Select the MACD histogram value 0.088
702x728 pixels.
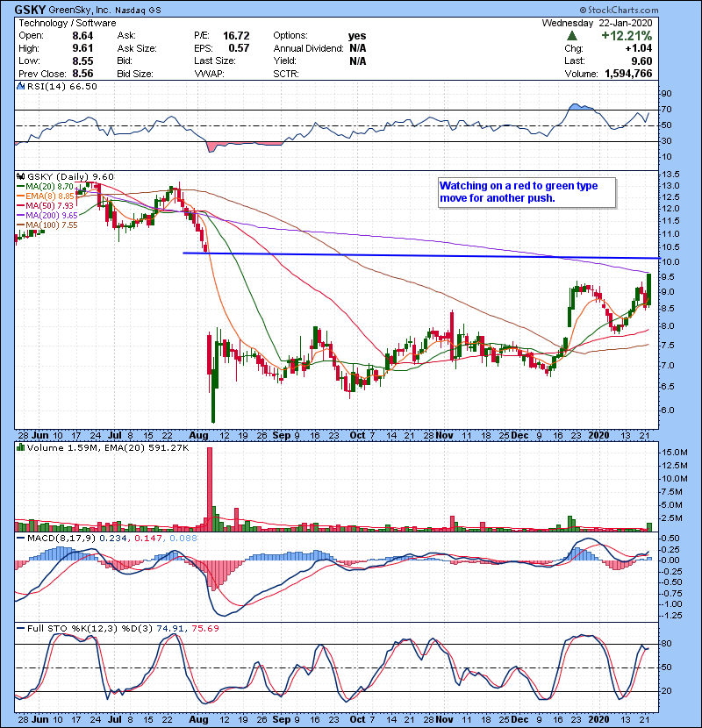coord(183,539)
